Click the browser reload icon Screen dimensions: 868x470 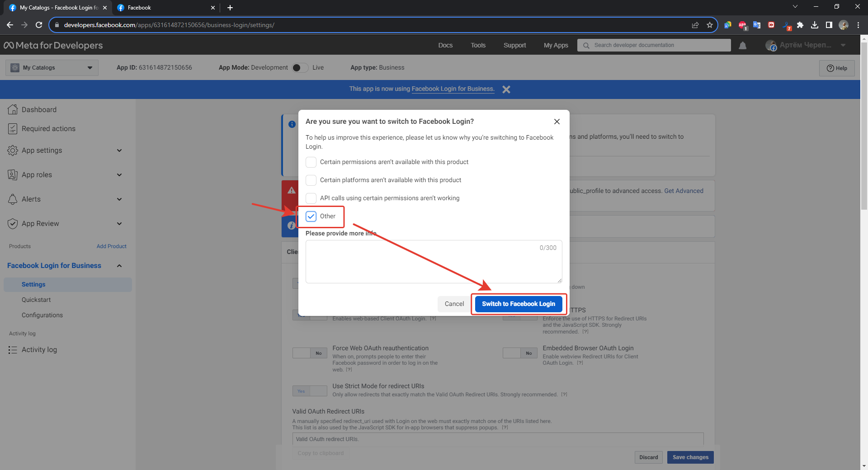(x=39, y=25)
